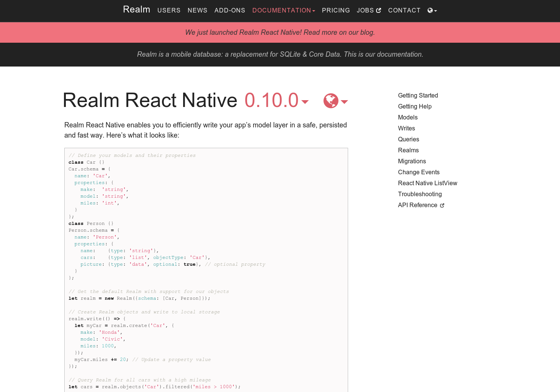This screenshot has width=560, height=392.
Task: Expand the DOCUMENTATION dropdown menu
Action: pos(283,11)
